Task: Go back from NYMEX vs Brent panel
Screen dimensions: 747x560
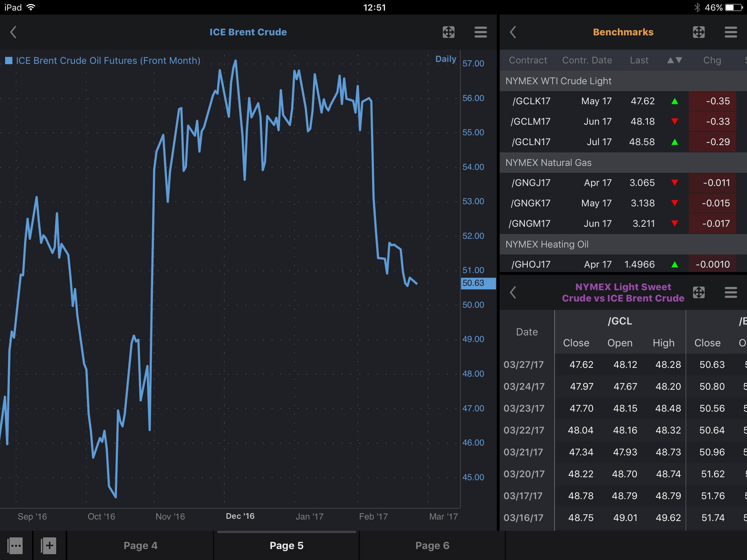Action: point(513,292)
